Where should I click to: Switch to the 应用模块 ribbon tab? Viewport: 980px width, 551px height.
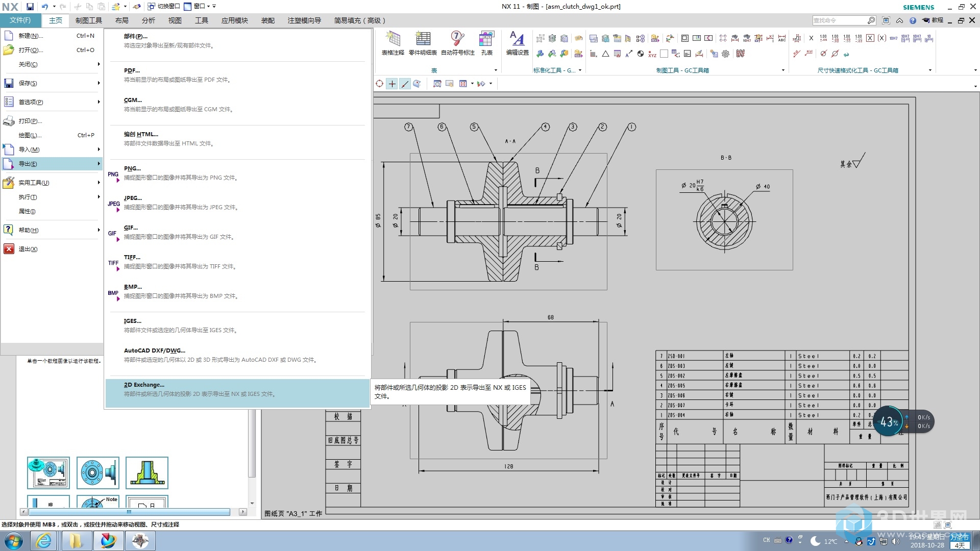(x=235, y=20)
